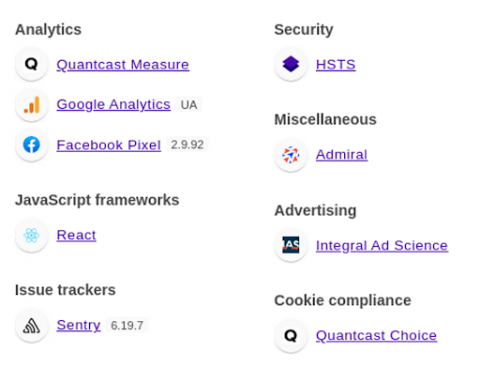The image size is (480, 367).
Task: Click the UA badge next to Google Analytics
Action: pyautogui.click(x=189, y=105)
